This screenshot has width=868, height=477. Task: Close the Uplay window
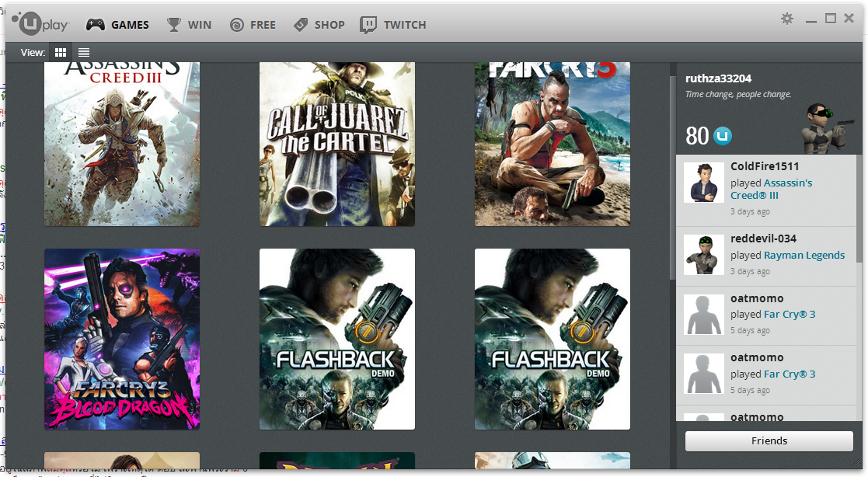click(849, 19)
